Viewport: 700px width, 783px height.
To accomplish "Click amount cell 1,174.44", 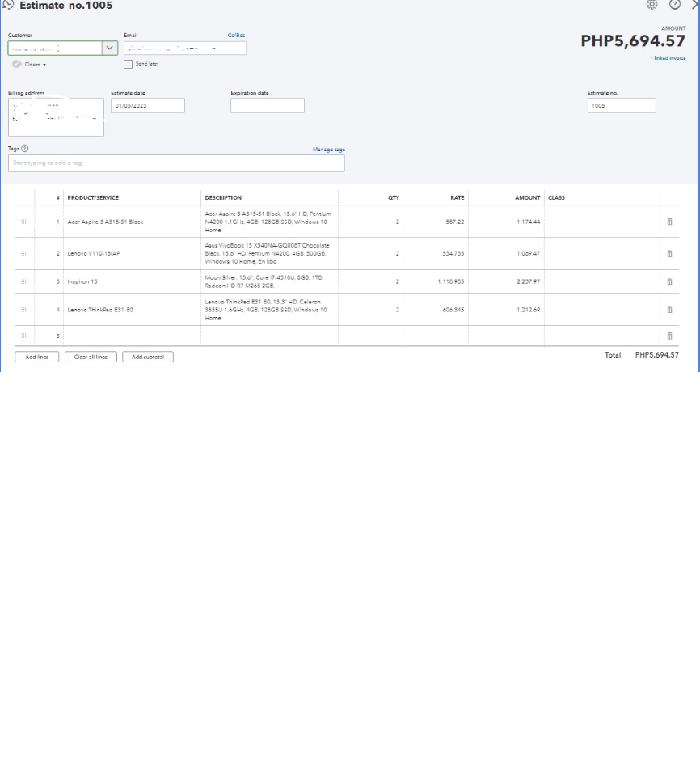I will 506,222.
